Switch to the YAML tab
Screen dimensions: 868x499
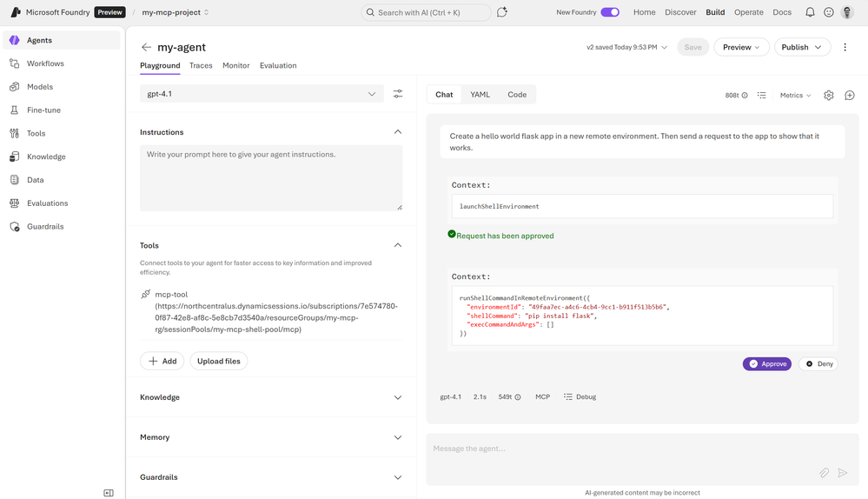click(480, 95)
